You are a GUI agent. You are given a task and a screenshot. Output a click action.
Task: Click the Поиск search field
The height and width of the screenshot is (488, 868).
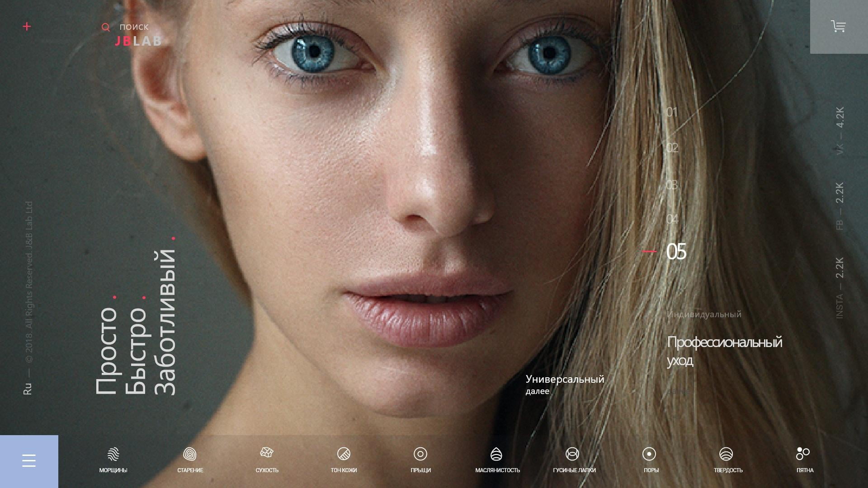[134, 27]
